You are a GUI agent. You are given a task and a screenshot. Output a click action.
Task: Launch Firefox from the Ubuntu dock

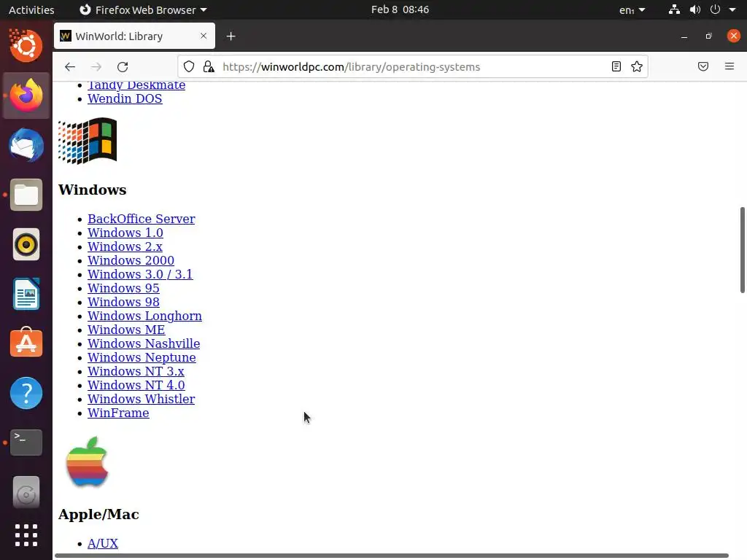26,96
